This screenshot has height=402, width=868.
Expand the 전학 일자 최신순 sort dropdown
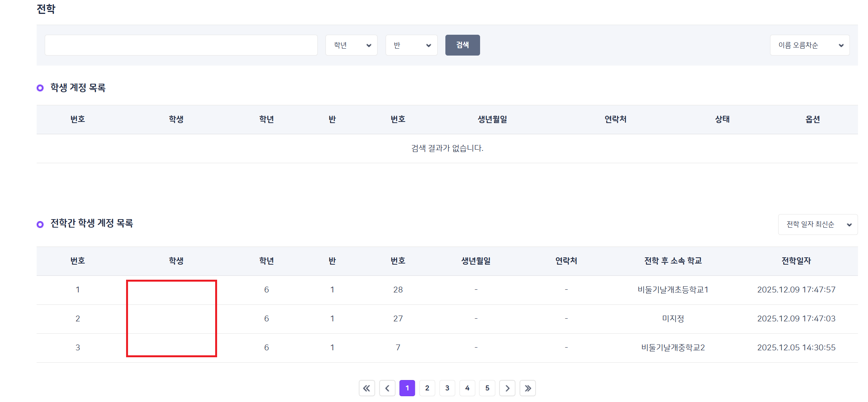[x=817, y=225]
